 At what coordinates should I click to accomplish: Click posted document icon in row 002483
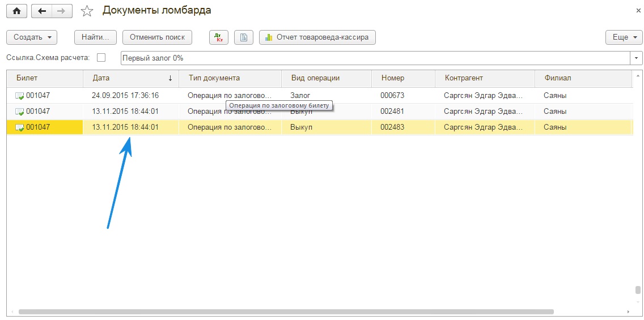click(19, 127)
